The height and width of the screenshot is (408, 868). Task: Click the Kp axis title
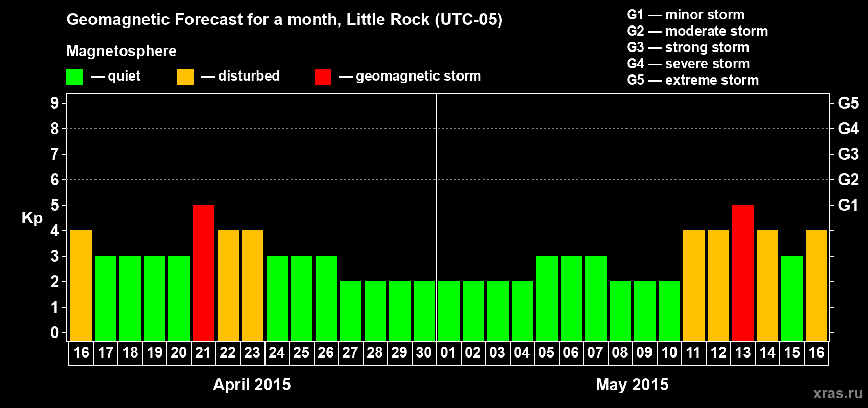click(32, 218)
